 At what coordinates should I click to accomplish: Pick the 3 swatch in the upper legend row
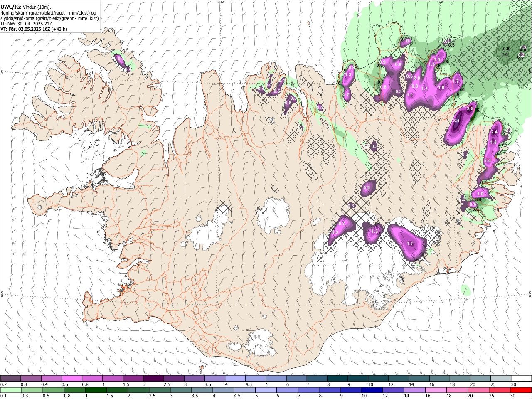click(194, 378)
